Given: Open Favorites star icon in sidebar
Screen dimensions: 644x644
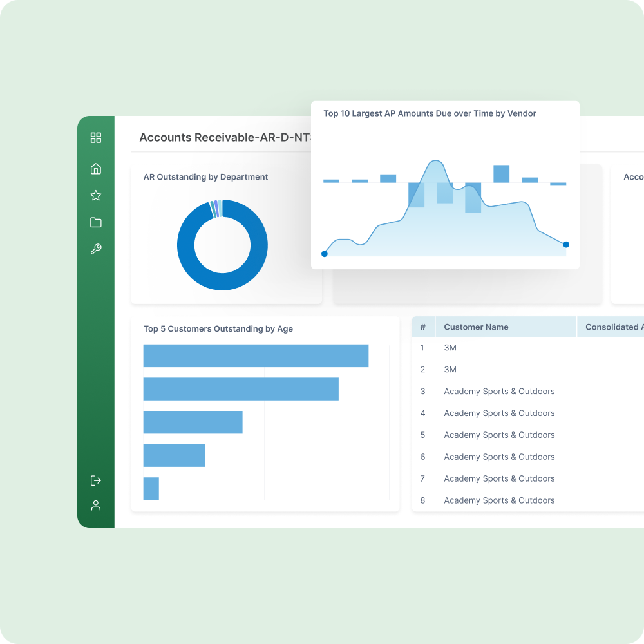Looking at the screenshot, I should [96, 196].
